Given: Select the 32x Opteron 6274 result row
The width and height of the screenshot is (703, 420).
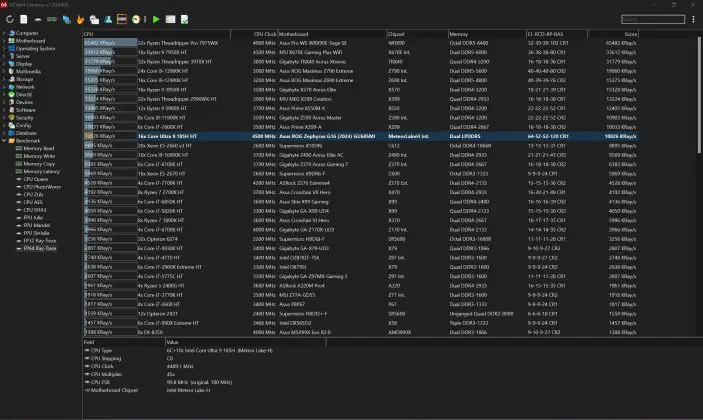Looking at the screenshot, I should [x=361, y=239].
